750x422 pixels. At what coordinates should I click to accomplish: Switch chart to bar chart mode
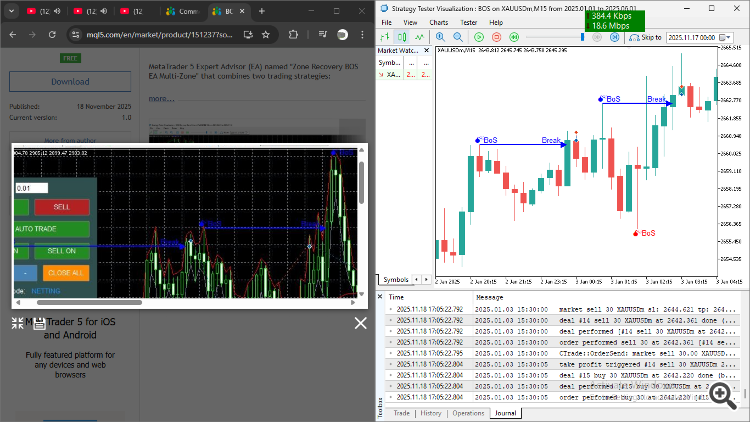(385, 37)
